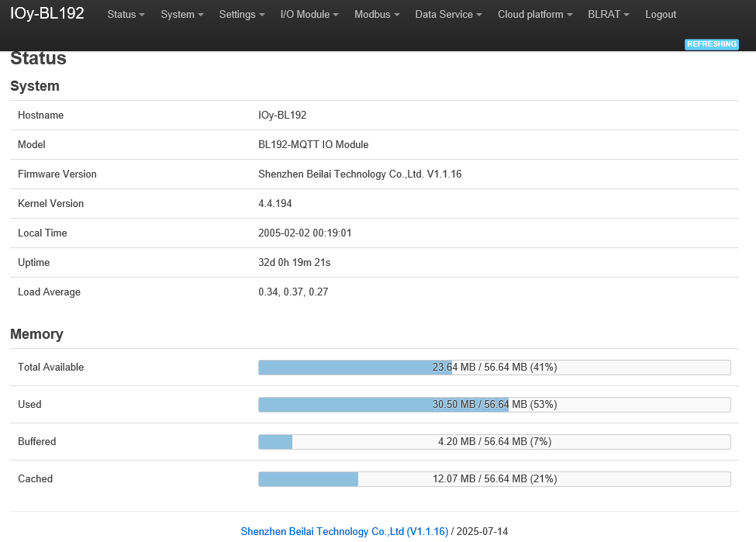Click the Total Available memory bar
This screenshot has width=756, height=542.
(494, 368)
